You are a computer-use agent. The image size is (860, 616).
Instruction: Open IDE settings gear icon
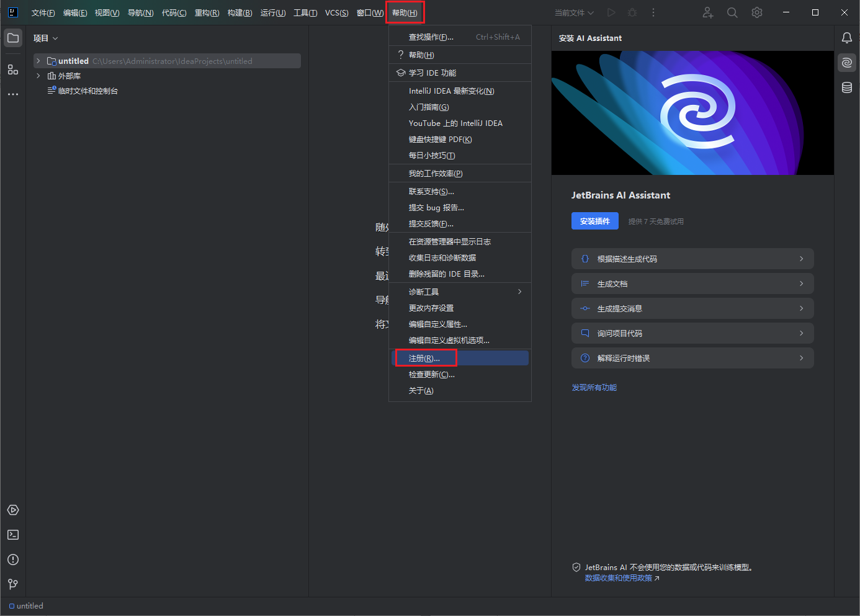(757, 12)
